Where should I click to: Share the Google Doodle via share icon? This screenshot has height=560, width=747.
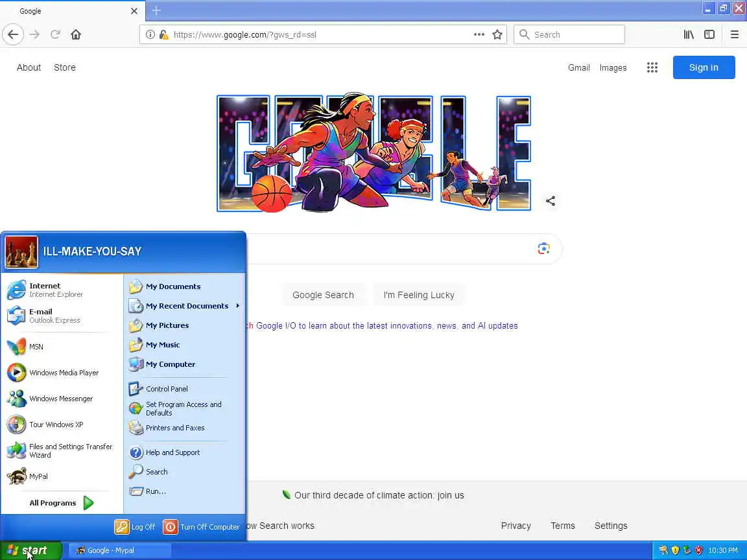click(x=551, y=201)
